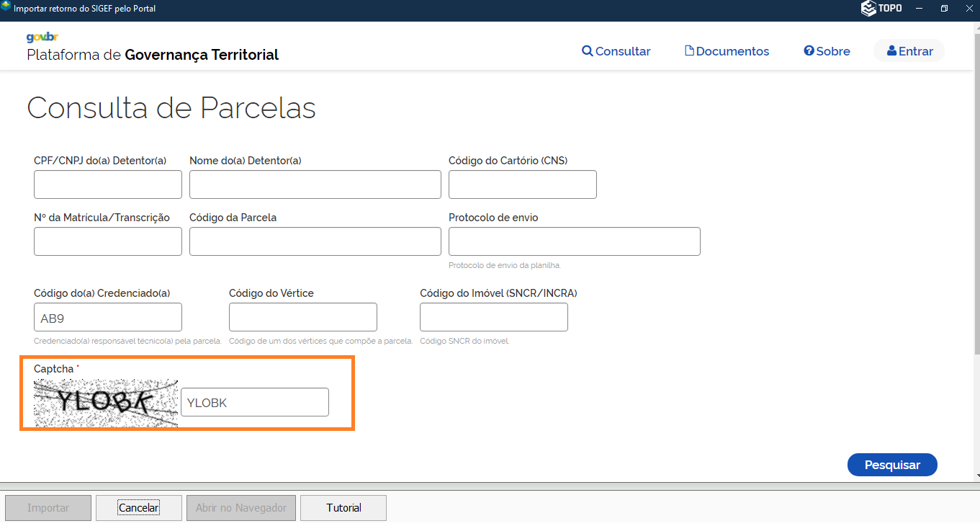Click the Código do Imóvel (SNCR/INCRA) field

point(493,317)
